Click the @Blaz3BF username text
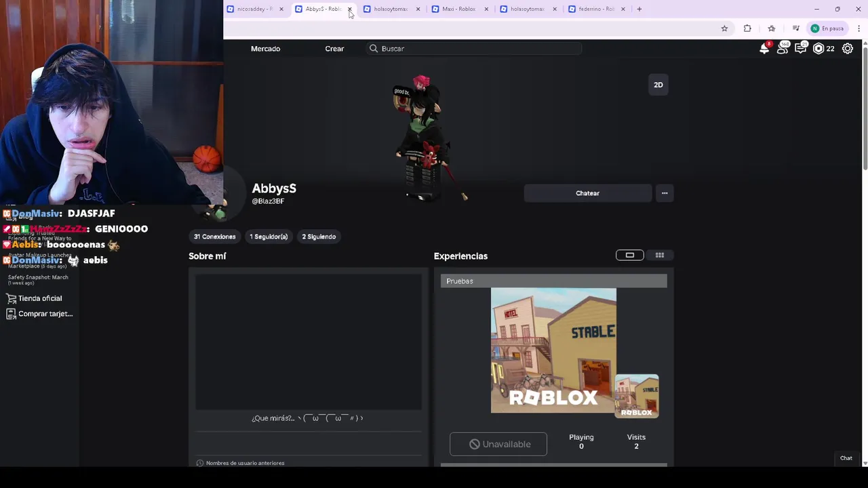 pyautogui.click(x=268, y=201)
